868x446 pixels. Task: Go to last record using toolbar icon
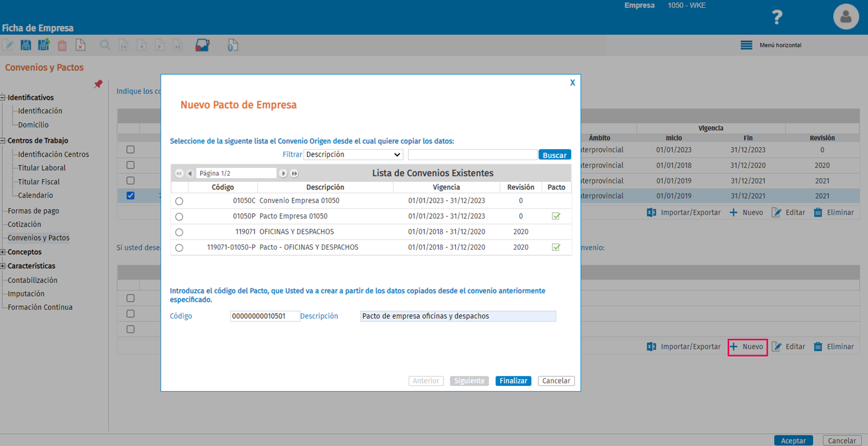(178, 45)
